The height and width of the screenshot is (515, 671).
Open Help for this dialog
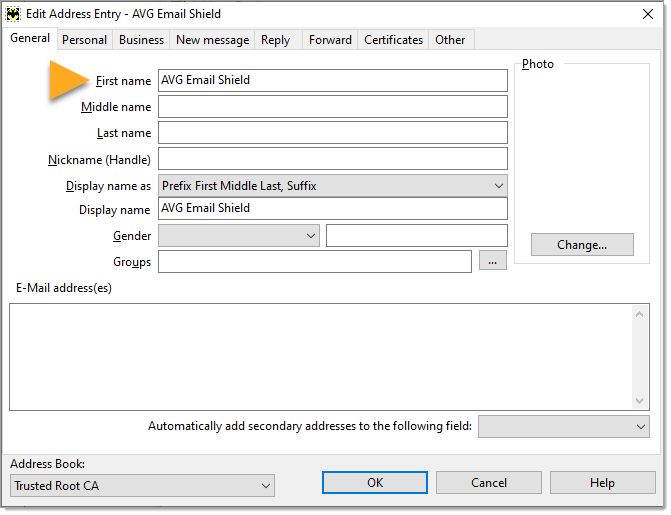tap(602, 483)
